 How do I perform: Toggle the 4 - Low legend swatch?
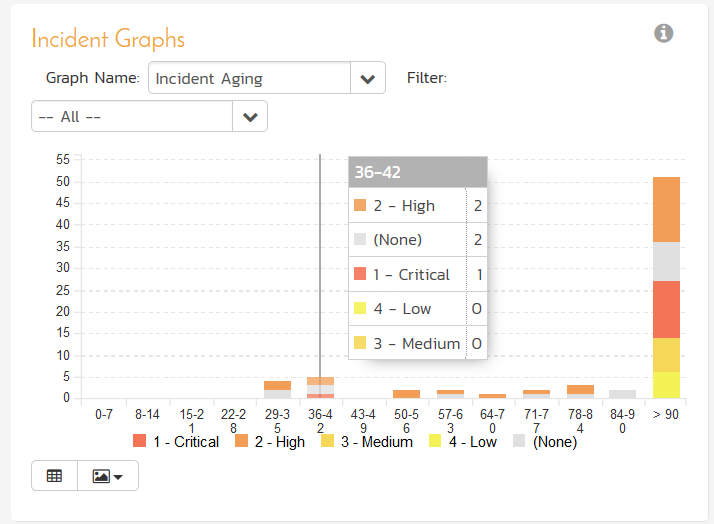coord(436,441)
